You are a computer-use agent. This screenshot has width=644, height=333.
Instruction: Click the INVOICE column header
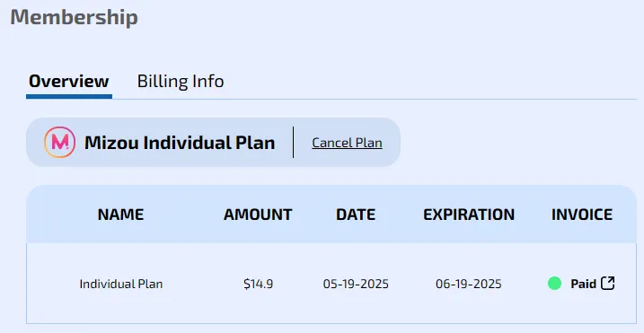click(582, 215)
